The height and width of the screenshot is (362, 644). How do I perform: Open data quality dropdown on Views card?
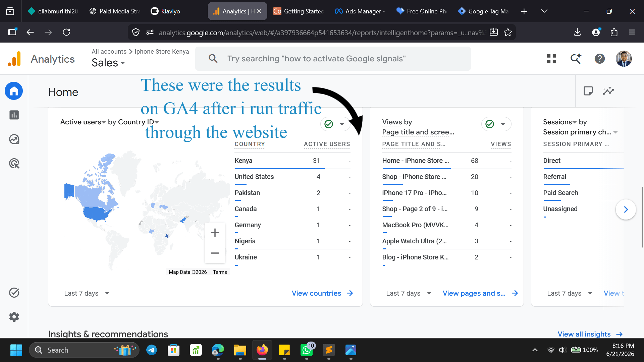pos(496,124)
